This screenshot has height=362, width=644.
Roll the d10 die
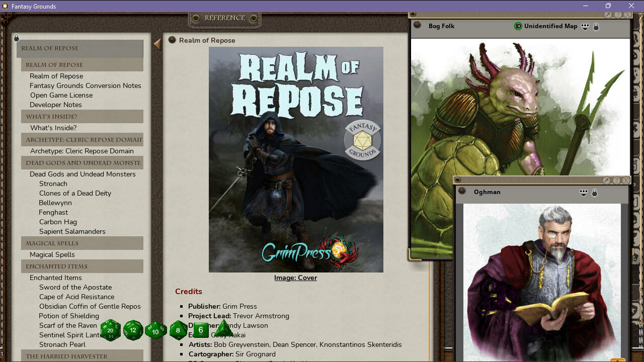156,331
